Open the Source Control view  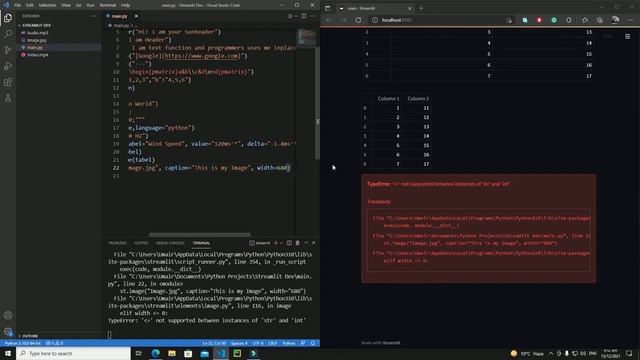[x=8, y=50]
